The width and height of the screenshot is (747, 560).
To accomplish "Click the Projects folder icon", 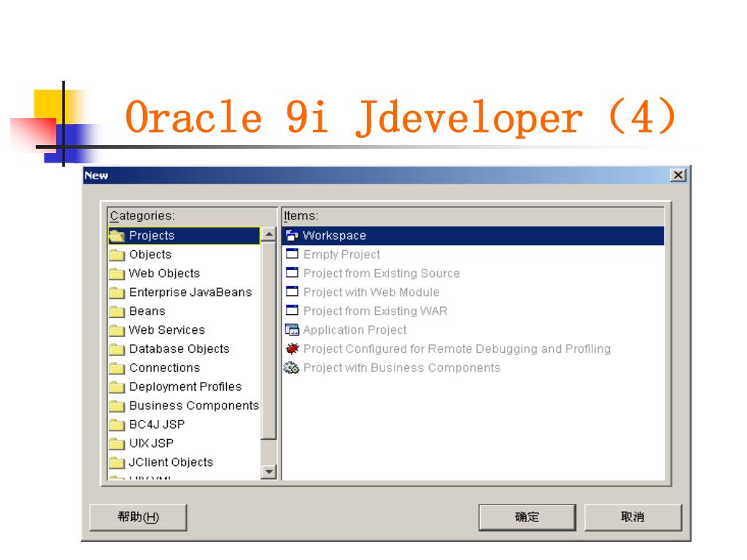I will click(117, 236).
